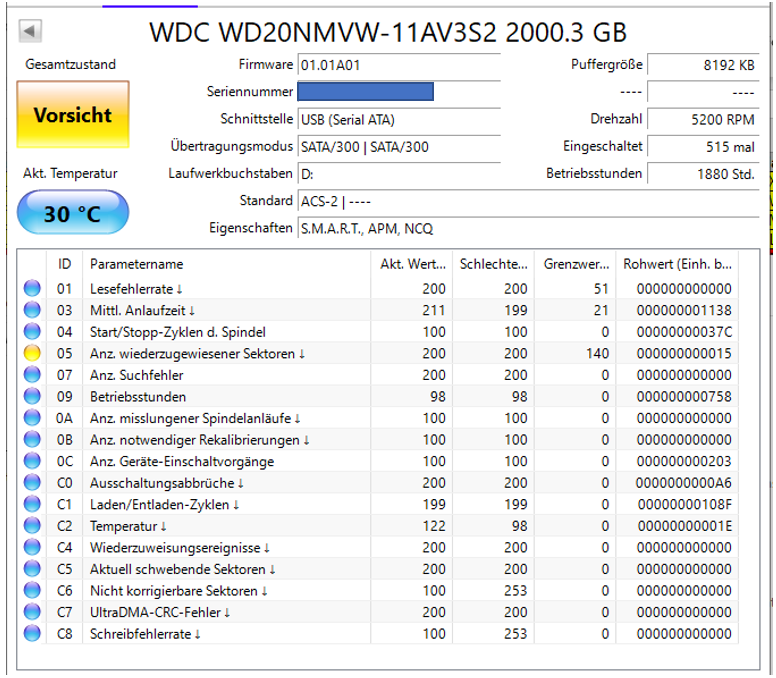Click the Schnittstelle field USB (Serial ATA)

click(x=399, y=119)
